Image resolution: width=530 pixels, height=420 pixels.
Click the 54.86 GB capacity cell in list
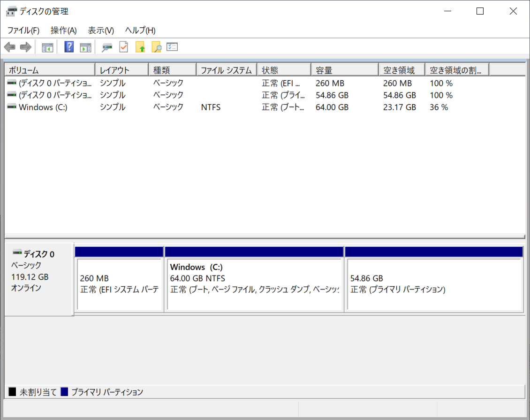(x=332, y=95)
